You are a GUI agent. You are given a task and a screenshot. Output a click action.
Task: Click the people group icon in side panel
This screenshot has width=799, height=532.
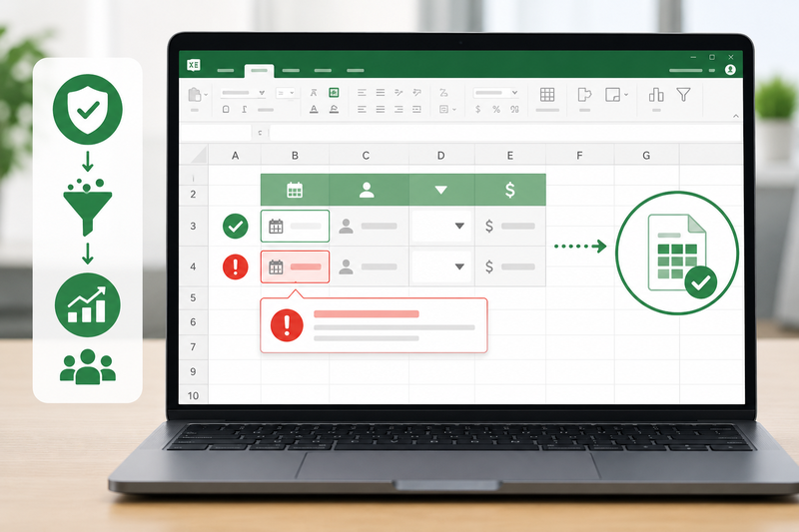(88, 366)
